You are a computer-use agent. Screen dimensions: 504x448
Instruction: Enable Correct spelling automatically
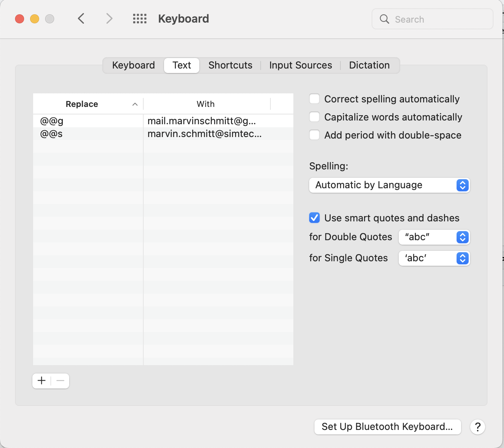click(x=314, y=99)
